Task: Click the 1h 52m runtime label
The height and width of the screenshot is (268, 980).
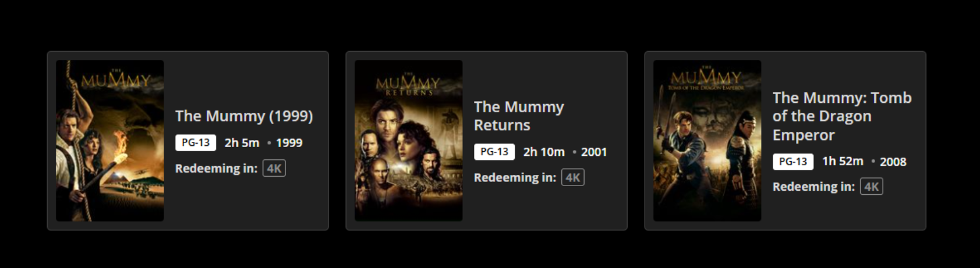Action: tap(843, 161)
